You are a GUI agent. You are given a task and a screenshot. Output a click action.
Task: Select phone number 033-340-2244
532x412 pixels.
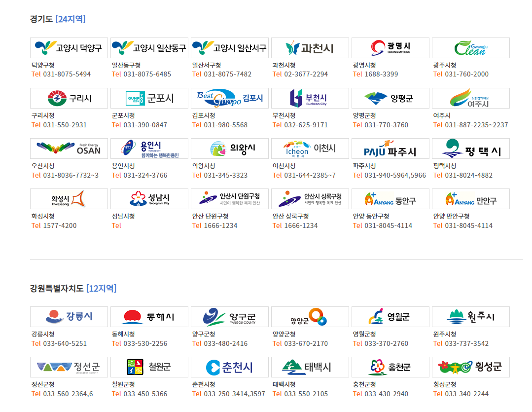(x=467, y=394)
